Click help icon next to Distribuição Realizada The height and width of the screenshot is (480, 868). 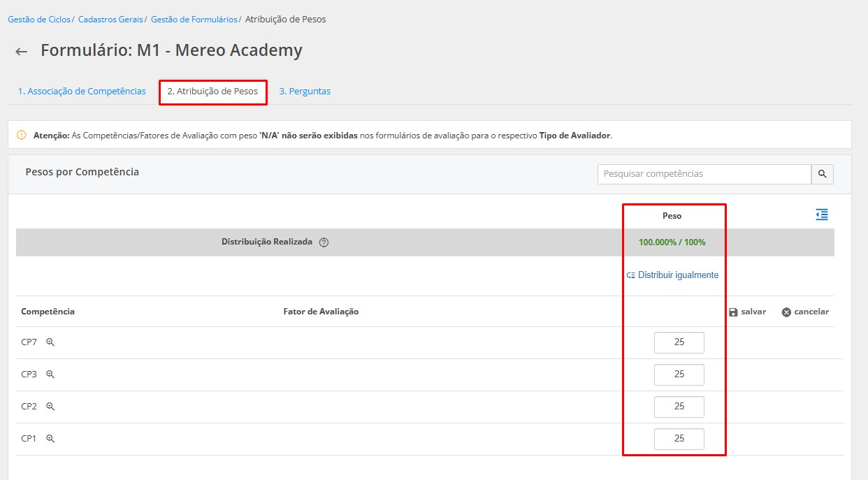[x=324, y=242]
